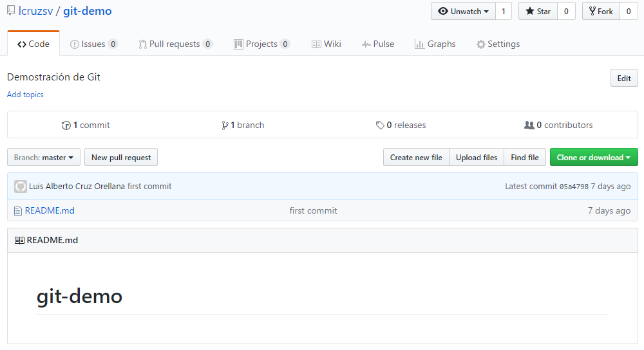Image resolution: width=644 pixels, height=350 pixels.
Task: Click the Settings gear icon
Action: click(x=481, y=44)
